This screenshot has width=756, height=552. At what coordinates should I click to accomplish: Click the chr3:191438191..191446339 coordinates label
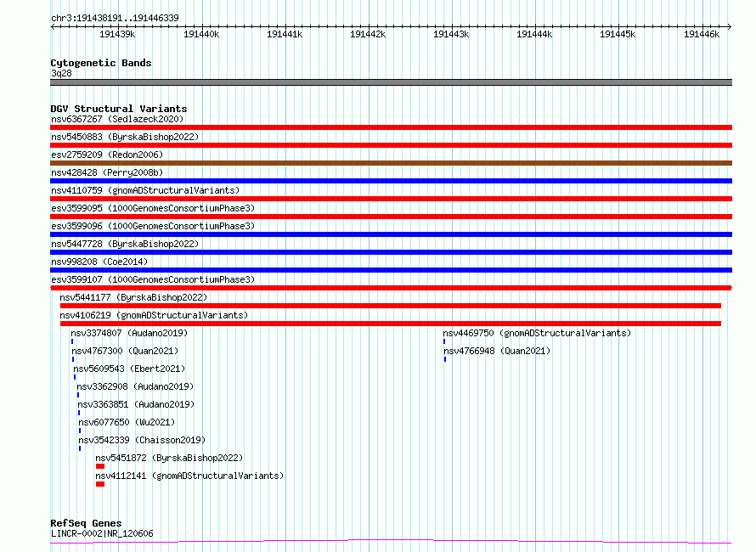pyautogui.click(x=115, y=18)
